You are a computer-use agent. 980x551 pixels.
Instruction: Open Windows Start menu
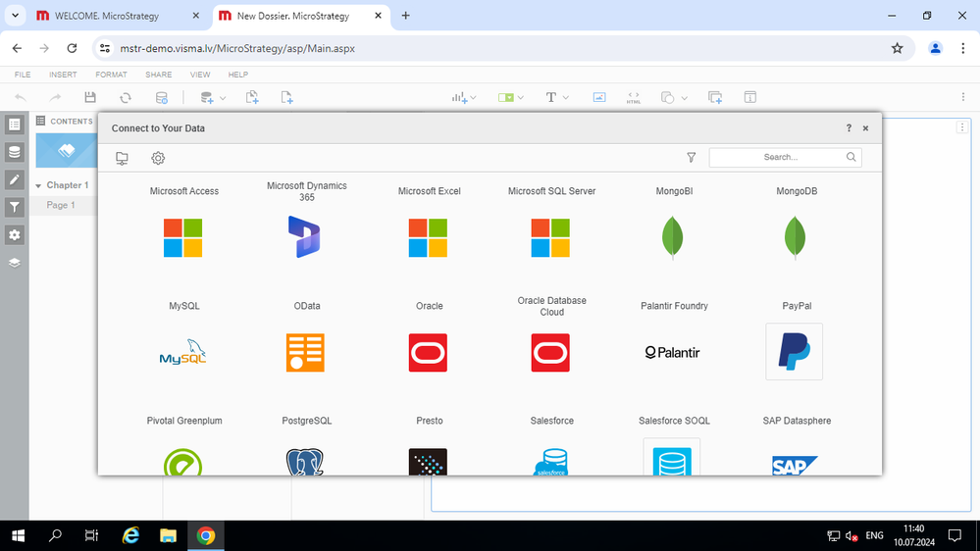(x=18, y=535)
